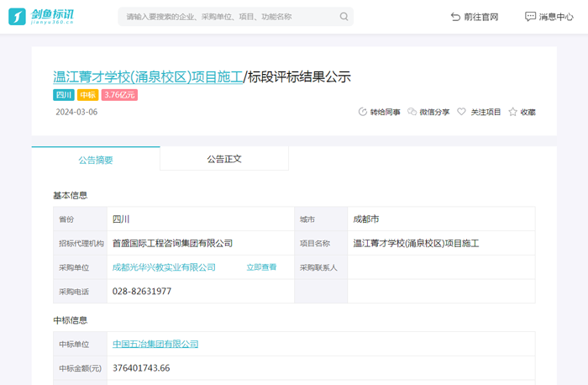Switch to 公告摘要 tab
This screenshot has width=588, height=385.
[96, 160]
